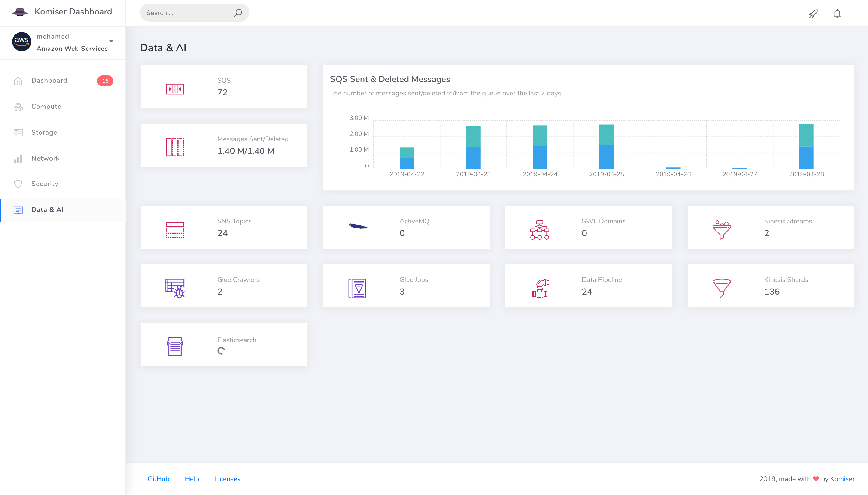
Task: Click the Glue Crawlers bug icon
Action: pos(175,288)
